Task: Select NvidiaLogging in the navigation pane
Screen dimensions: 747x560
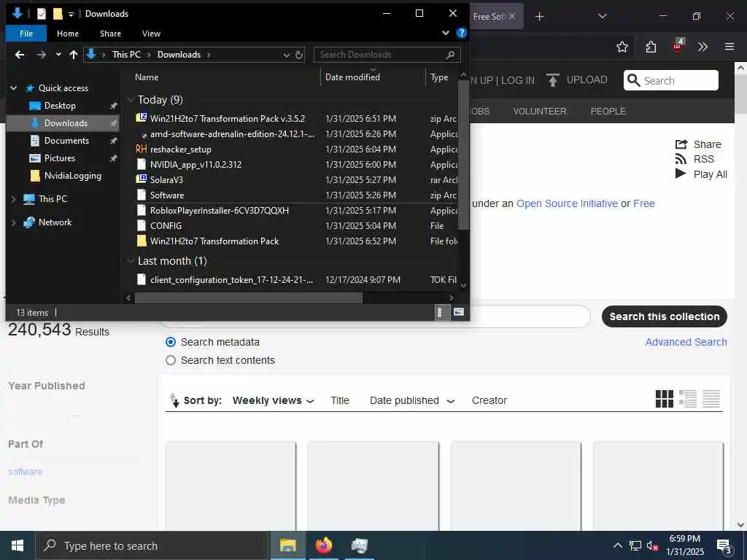Action: pos(72,176)
